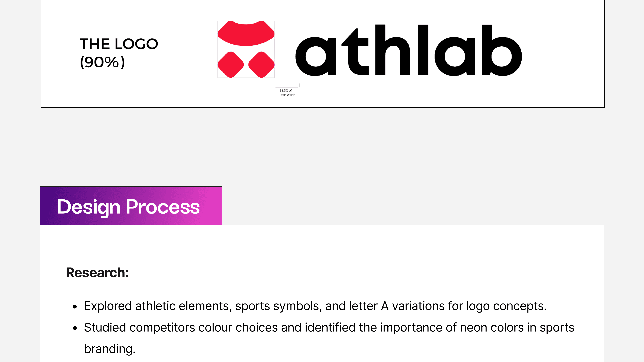This screenshot has height=362, width=644.
Task: Select the red arc shape of the athlab icon
Action: 246,34
